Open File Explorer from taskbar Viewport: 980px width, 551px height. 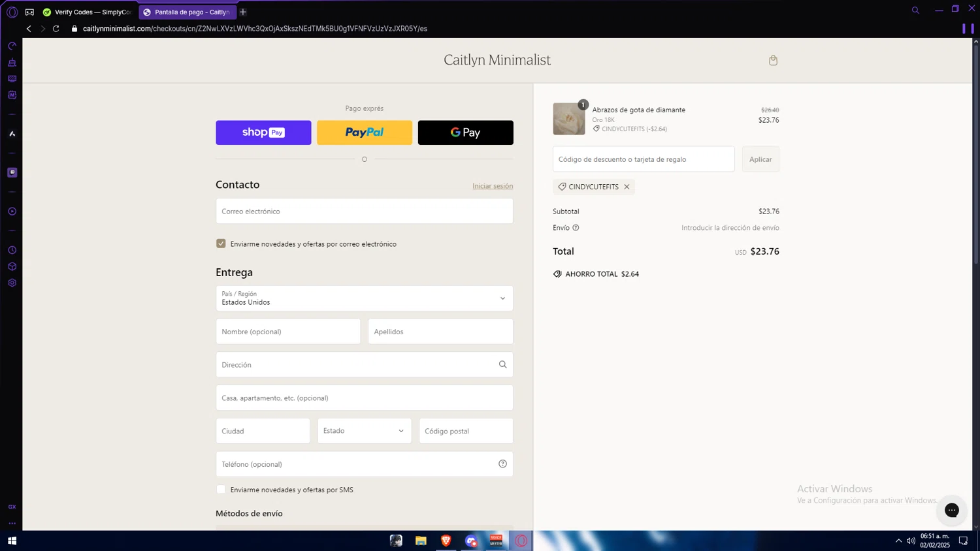coord(421,541)
